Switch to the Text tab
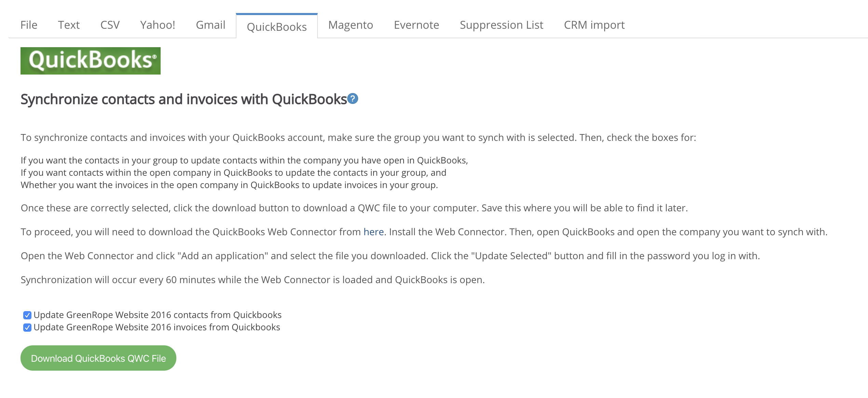 click(x=69, y=25)
